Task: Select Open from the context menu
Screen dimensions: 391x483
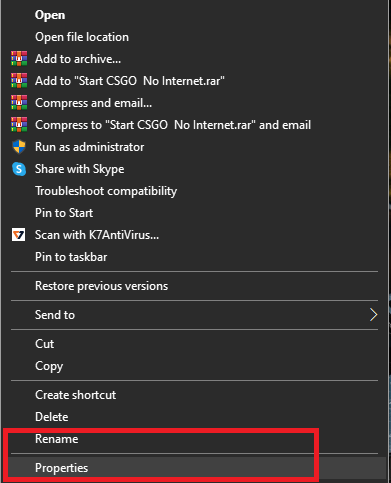Action: point(50,15)
